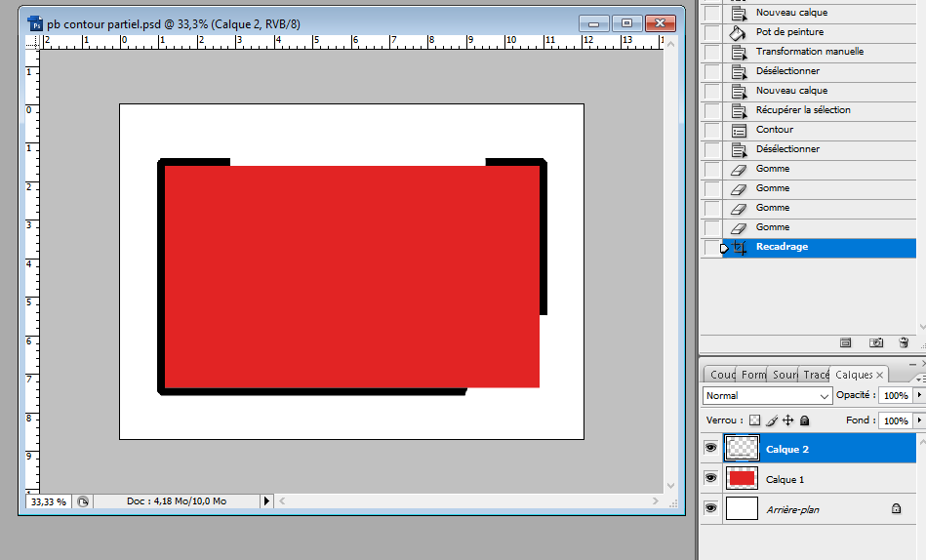The image size is (926, 560).
Task: Click Doc : 4,18 Mo/10,0 Mo status text
Action: click(x=177, y=500)
